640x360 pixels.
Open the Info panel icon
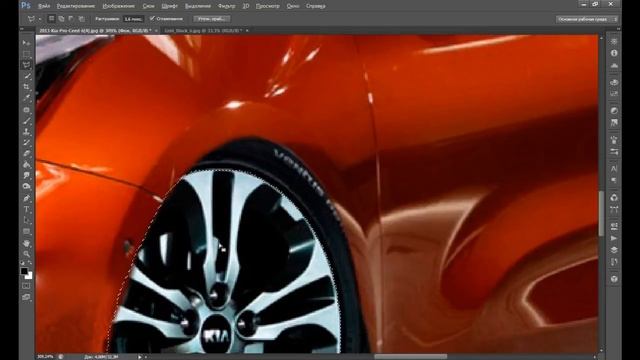614,53
